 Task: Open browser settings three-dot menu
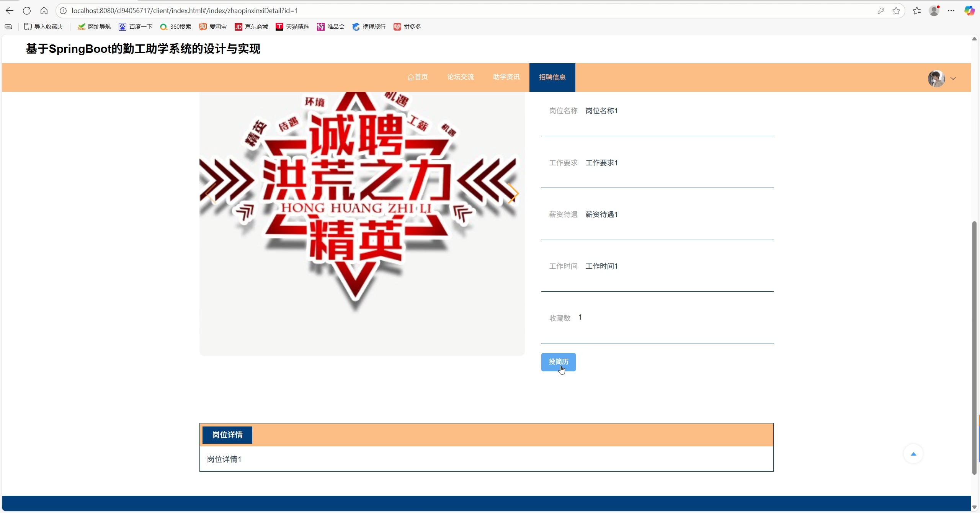tap(951, 11)
